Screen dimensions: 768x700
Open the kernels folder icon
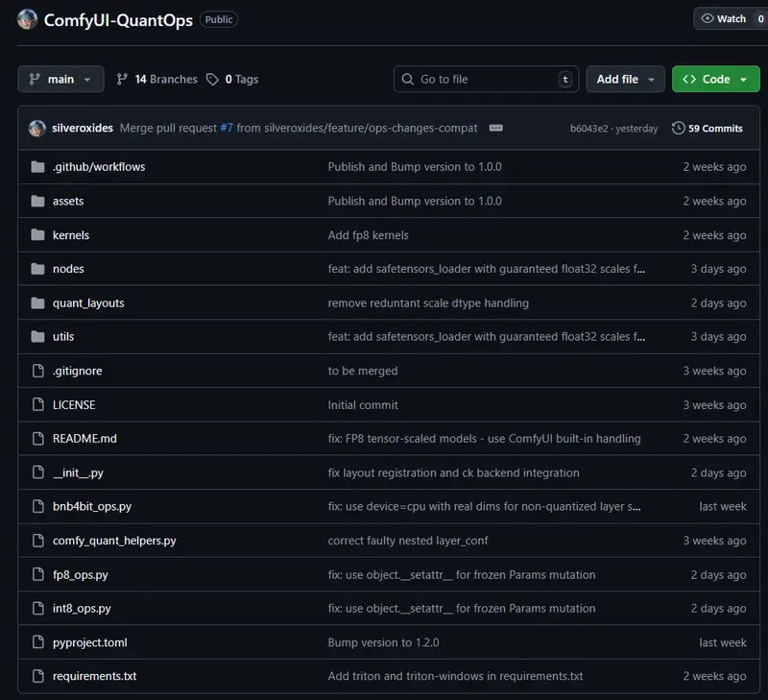click(x=38, y=235)
